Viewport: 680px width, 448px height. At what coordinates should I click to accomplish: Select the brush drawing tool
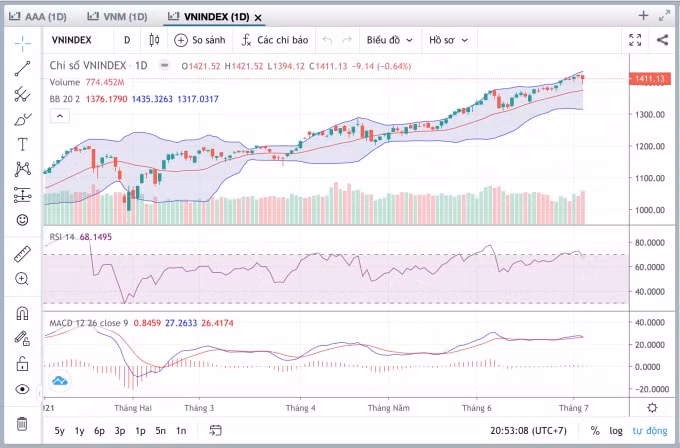[22, 119]
